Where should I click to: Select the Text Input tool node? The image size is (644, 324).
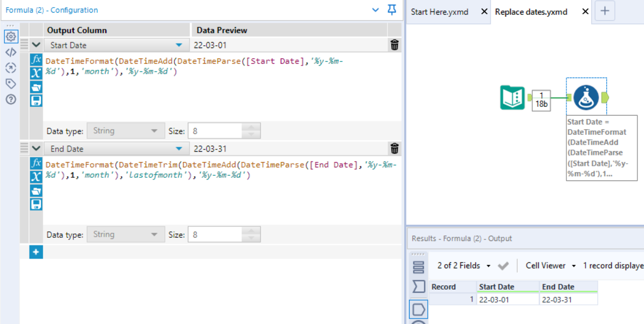512,98
